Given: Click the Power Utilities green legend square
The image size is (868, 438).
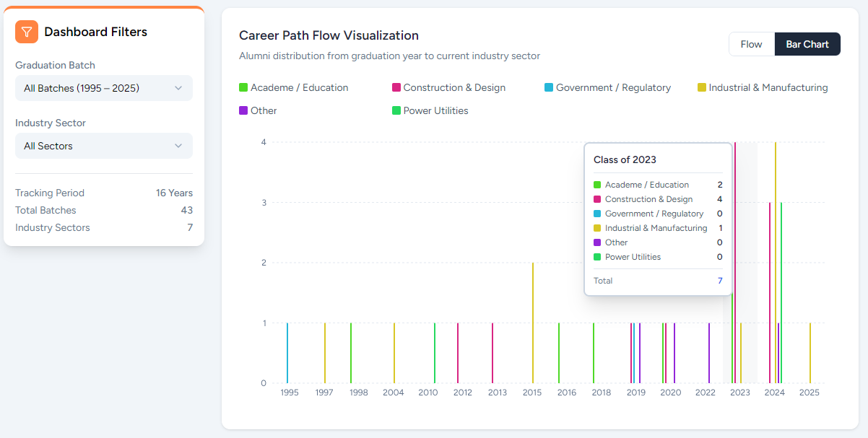Looking at the screenshot, I should coord(396,110).
